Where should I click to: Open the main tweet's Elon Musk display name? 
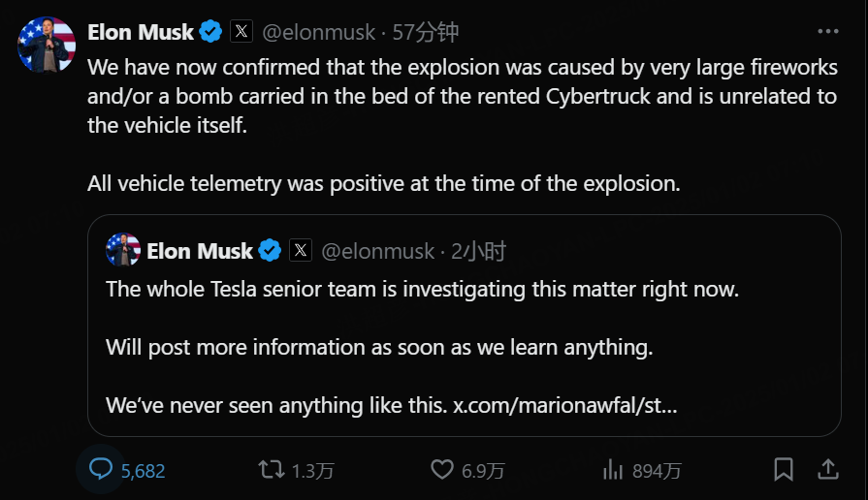(141, 32)
